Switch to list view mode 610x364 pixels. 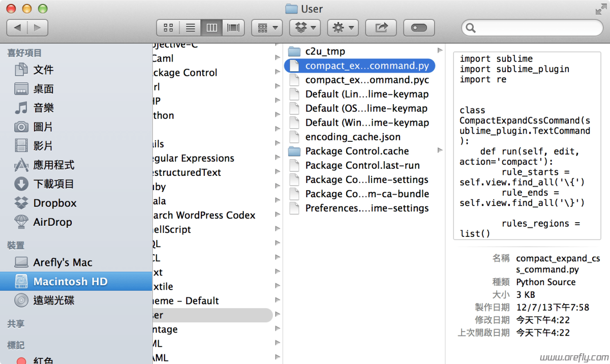pyautogui.click(x=190, y=27)
